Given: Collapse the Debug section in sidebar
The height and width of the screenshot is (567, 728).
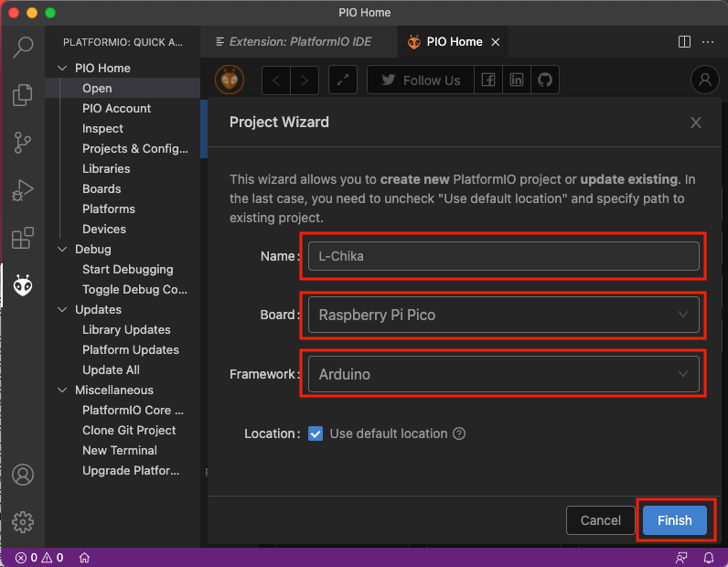Looking at the screenshot, I should 63,249.
